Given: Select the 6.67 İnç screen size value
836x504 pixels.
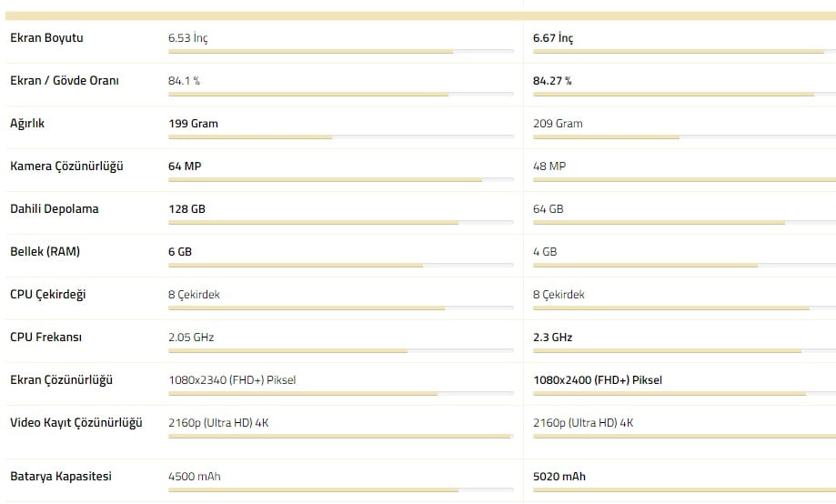Looking at the screenshot, I should click(x=553, y=38).
